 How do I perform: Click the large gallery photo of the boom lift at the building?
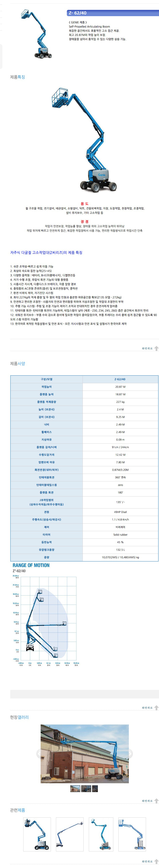(85, 754)
